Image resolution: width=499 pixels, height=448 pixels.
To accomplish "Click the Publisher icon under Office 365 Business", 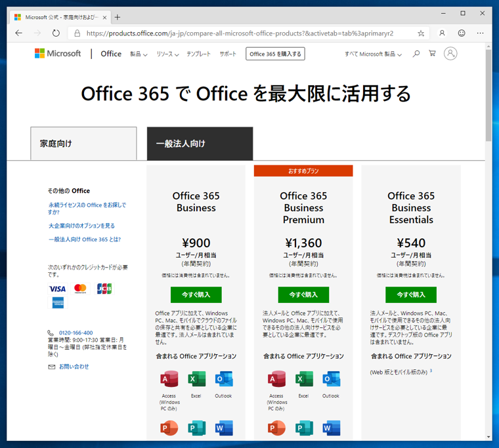I will 196,428.
